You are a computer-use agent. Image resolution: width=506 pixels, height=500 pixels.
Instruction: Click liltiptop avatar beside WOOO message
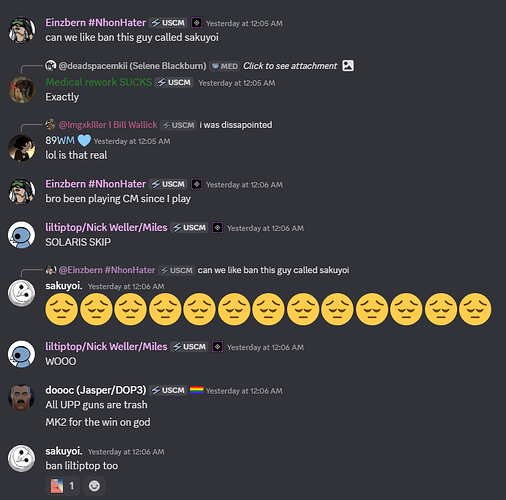[x=22, y=354]
